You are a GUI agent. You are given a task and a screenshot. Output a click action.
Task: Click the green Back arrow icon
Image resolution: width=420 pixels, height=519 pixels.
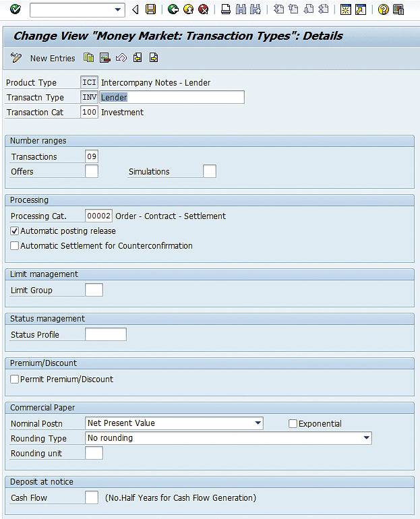[x=173, y=9]
